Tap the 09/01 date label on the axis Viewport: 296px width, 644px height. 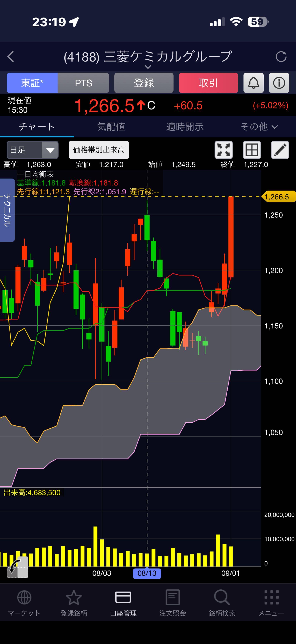pos(231,573)
